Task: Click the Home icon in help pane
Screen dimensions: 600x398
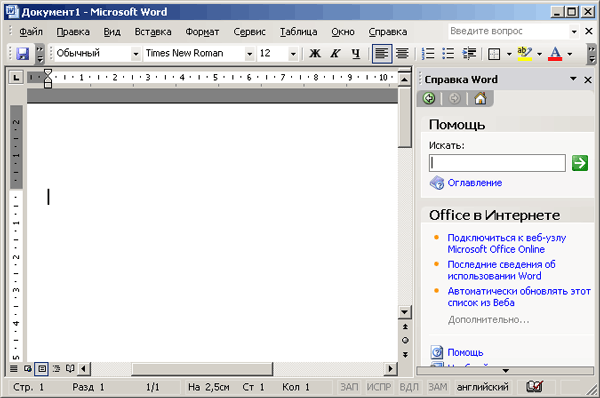Action: pos(480,98)
